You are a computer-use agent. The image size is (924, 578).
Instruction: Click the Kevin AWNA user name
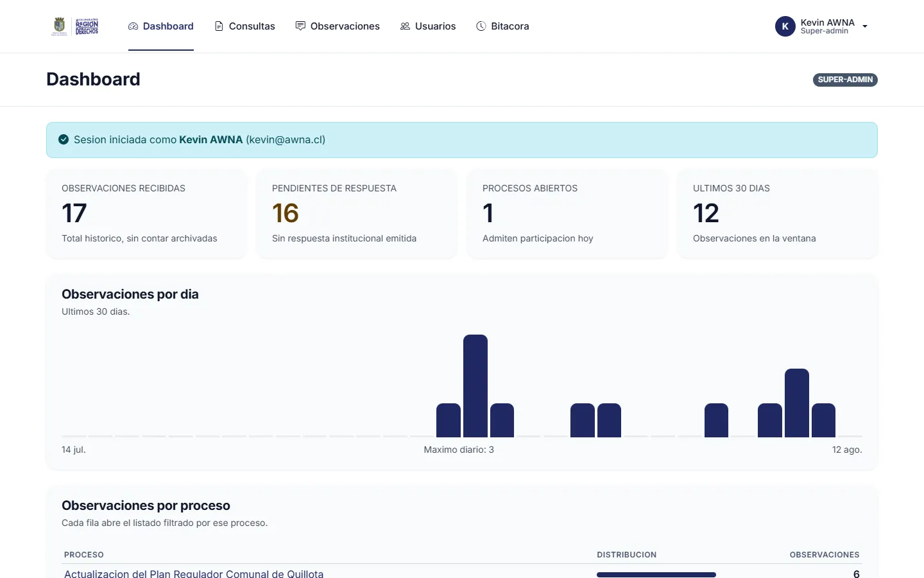(x=828, y=22)
